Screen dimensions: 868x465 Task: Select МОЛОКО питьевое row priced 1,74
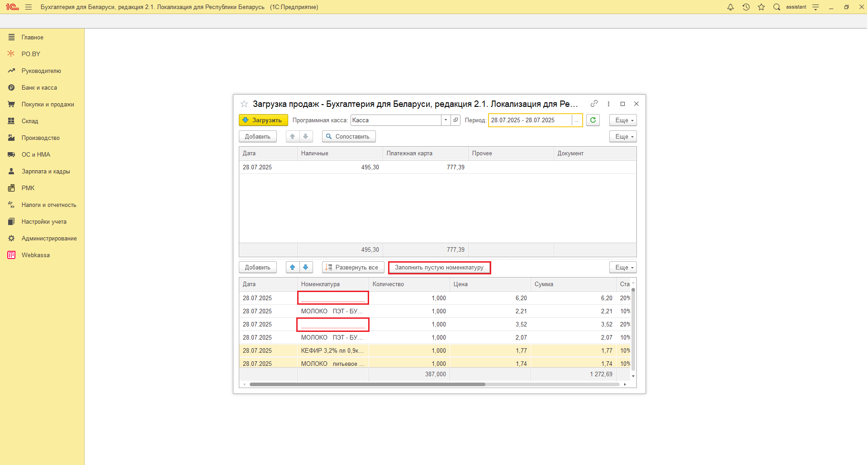tap(435, 363)
